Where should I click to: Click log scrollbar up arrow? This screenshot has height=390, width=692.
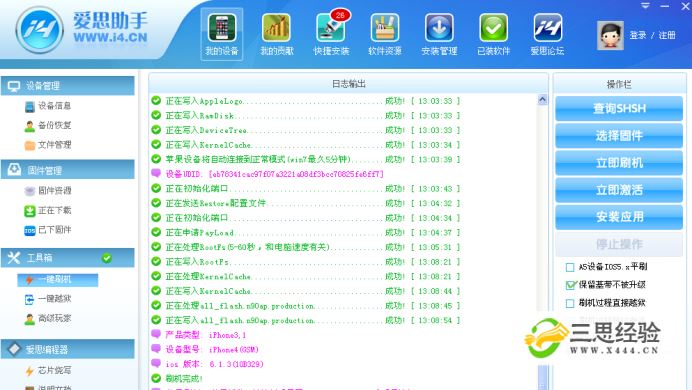point(542,100)
